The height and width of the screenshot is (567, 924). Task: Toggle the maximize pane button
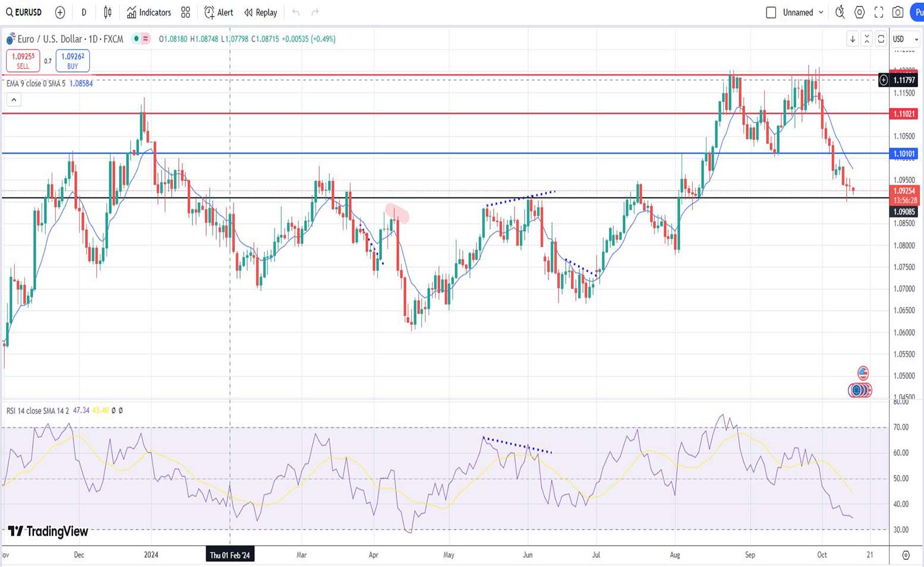(x=881, y=39)
